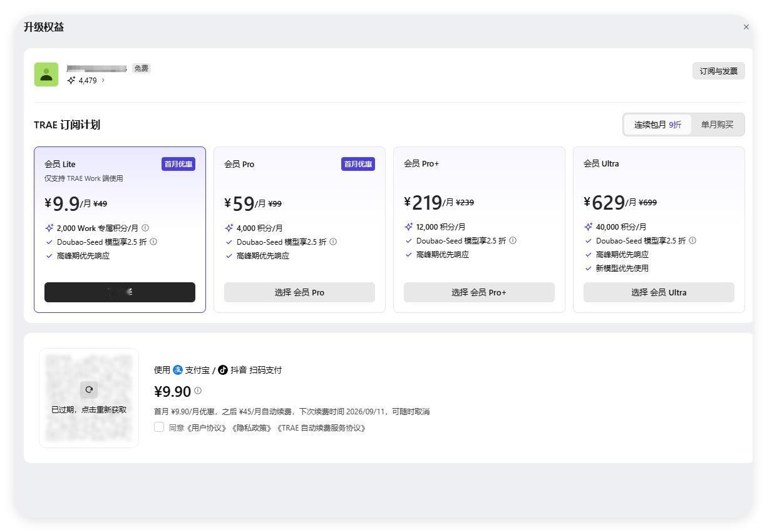Click checkmark beside 新模型优先使用
Screen dimensions: 767x532
[x=589, y=268]
